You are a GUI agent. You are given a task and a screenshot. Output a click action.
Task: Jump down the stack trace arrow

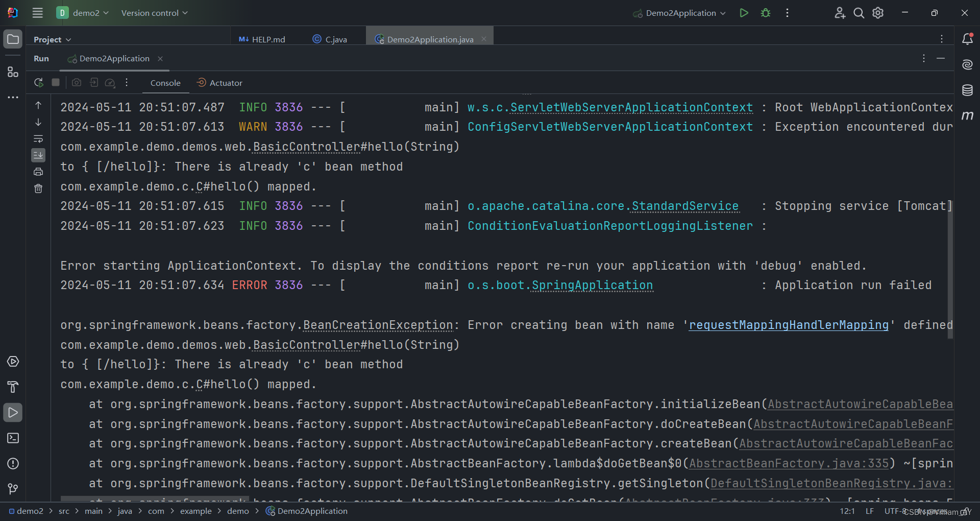38,122
